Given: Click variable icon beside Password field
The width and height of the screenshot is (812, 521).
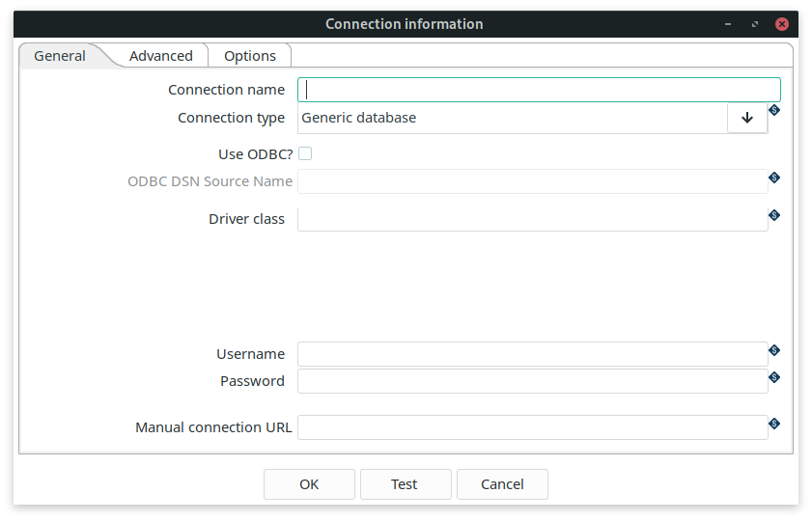Looking at the screenshot, I should tap(774, 377).
